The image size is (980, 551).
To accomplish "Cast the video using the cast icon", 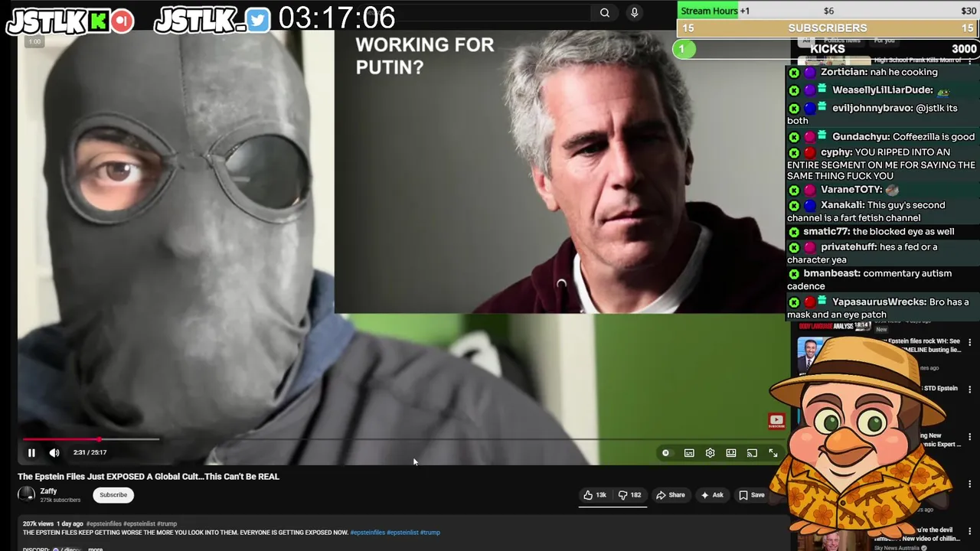I will click(752, 453).
